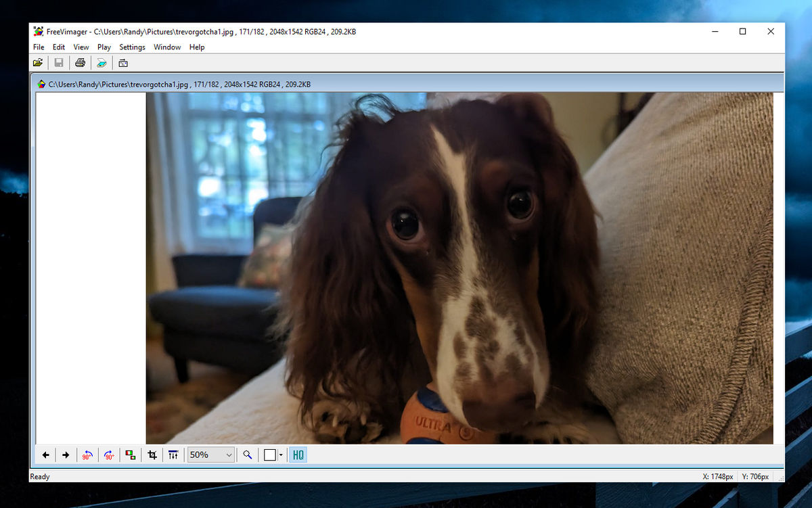Click the Save floppy disk icon

(59, 63)
